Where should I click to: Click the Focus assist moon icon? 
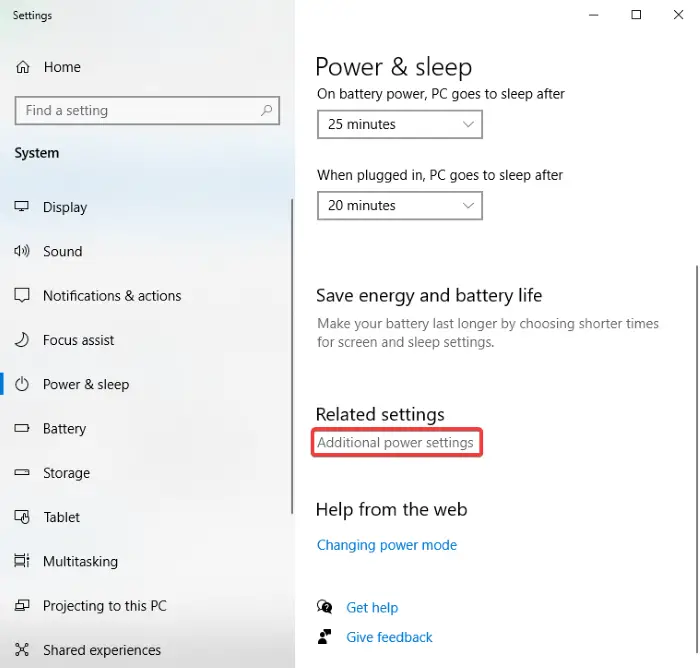(x=21, y=340)
